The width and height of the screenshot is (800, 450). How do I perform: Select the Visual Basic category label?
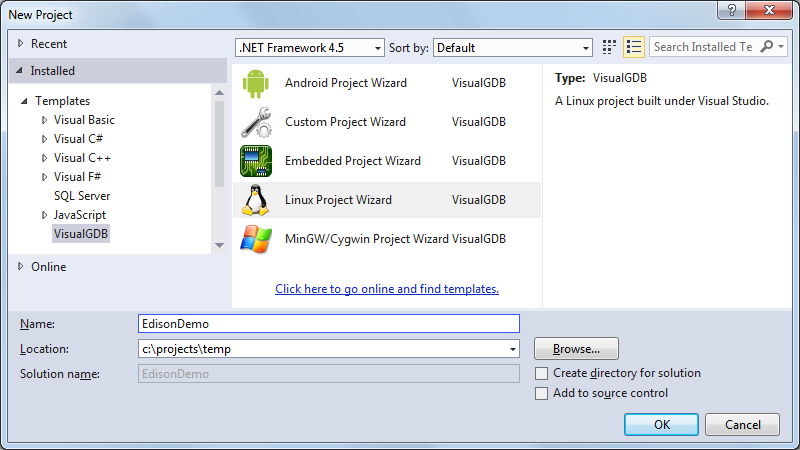[x=84, y=120]
